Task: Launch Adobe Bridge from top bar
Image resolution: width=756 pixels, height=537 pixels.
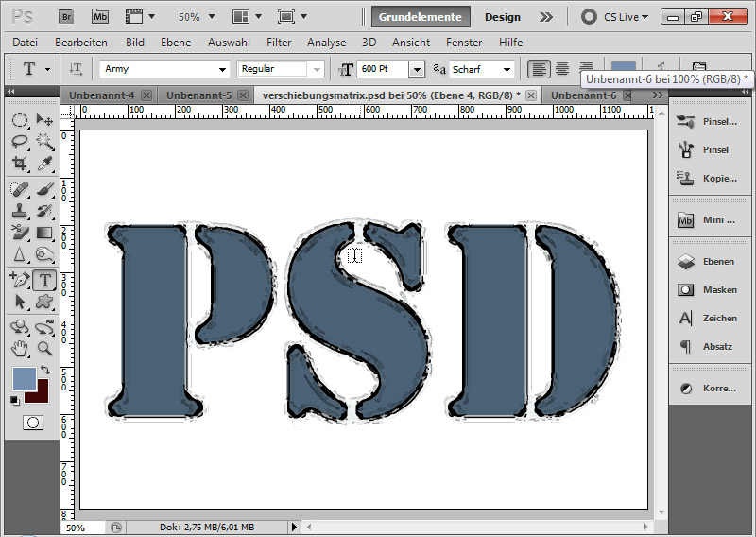Action: (66, 17)
